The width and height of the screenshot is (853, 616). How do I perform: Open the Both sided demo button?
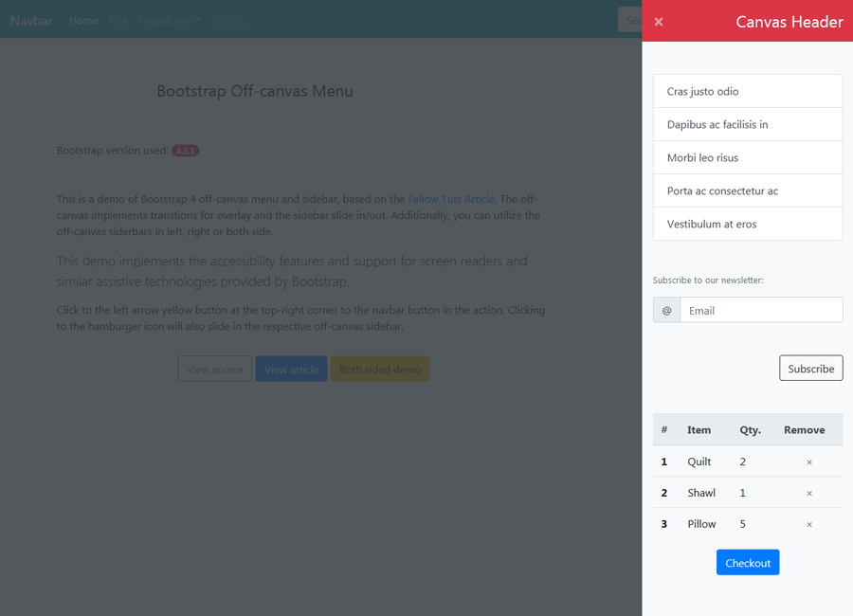[380, 370]
